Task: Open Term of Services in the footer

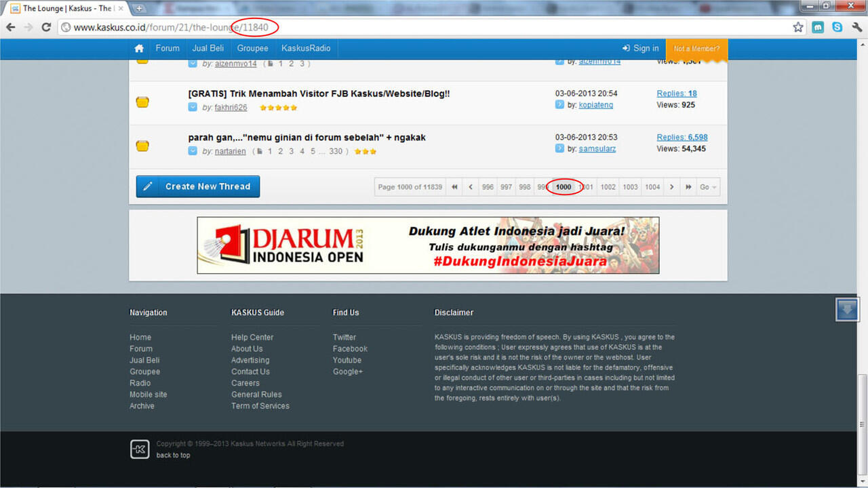Action: coord(260,406)
